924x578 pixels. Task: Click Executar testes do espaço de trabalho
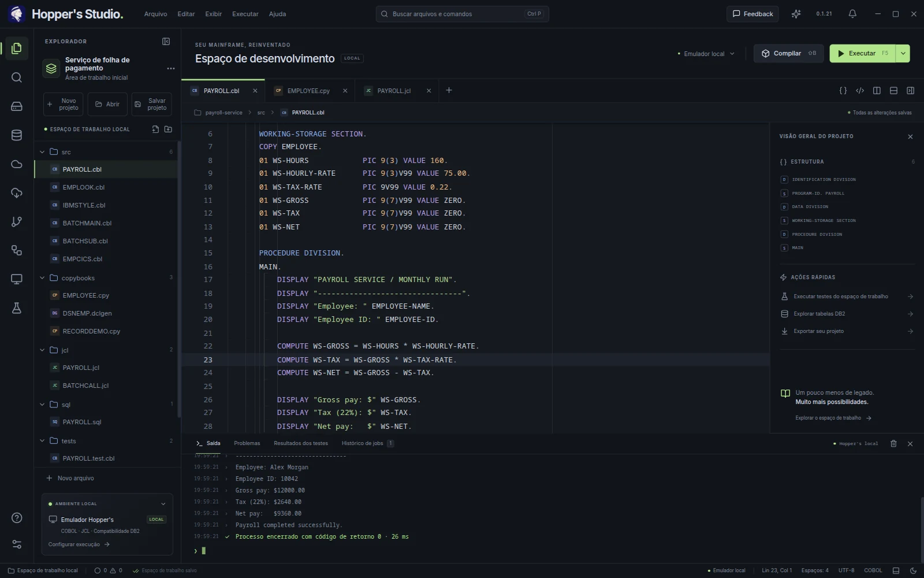coord(847,297)
